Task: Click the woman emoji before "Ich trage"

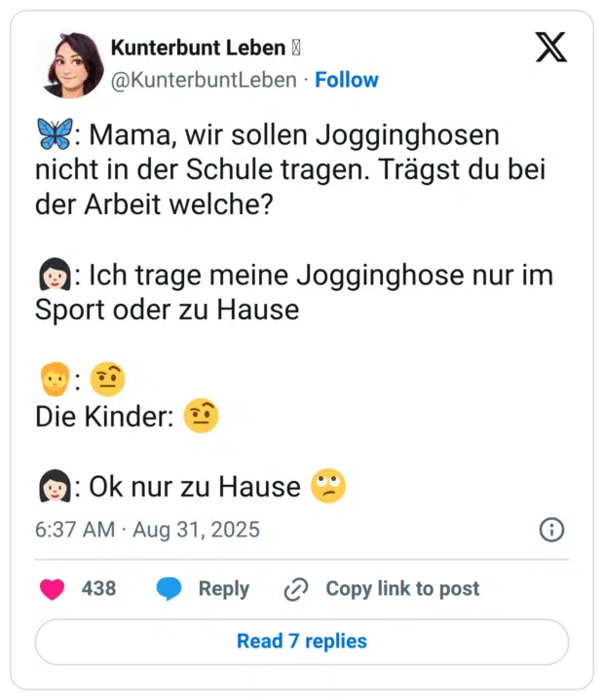Action: click(53, 277)
